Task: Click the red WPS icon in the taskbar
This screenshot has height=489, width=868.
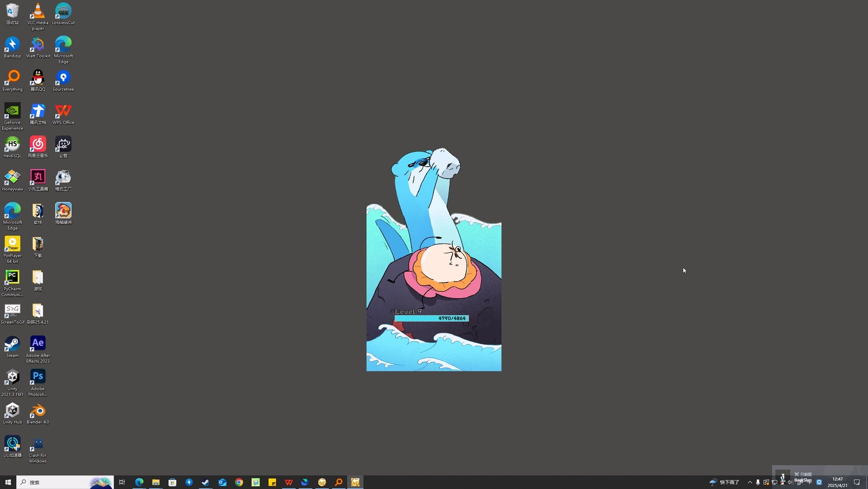Action: pyautogui.click(x=289, y=482)
